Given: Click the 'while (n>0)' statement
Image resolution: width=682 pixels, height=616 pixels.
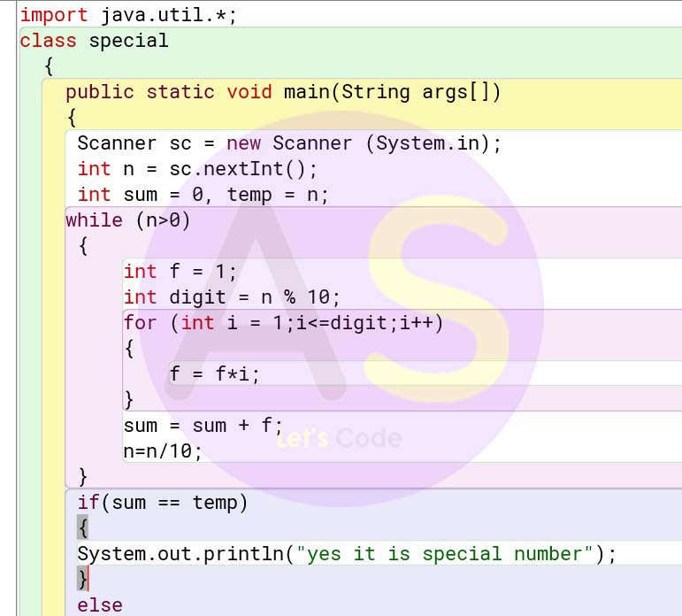Looking at the screenshot, I should [128, 220].
